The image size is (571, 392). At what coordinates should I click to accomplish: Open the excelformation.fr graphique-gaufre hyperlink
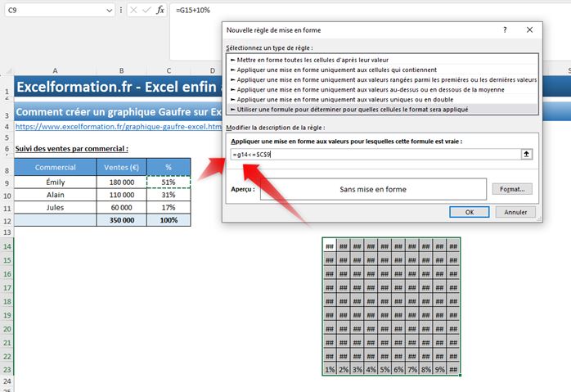coord(119,126)
